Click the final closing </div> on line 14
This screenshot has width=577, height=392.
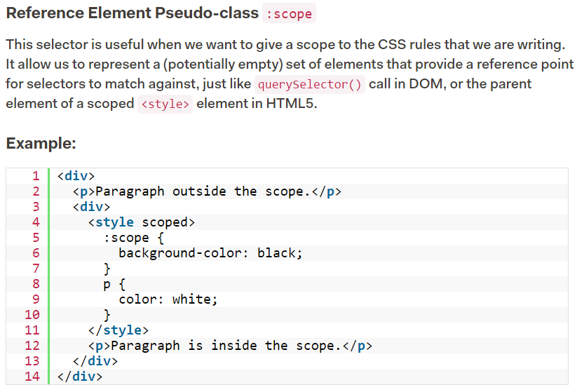click(80, 376)
